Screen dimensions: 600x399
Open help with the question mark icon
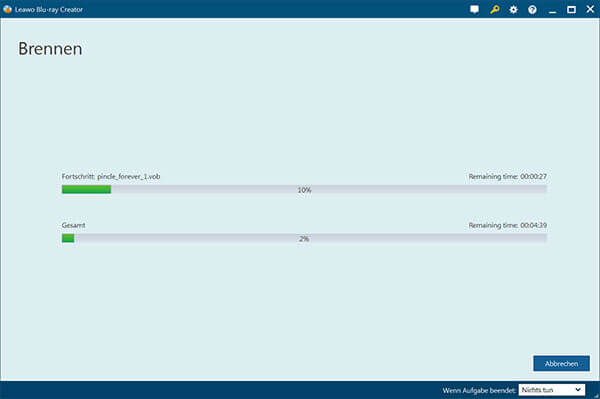532,10
